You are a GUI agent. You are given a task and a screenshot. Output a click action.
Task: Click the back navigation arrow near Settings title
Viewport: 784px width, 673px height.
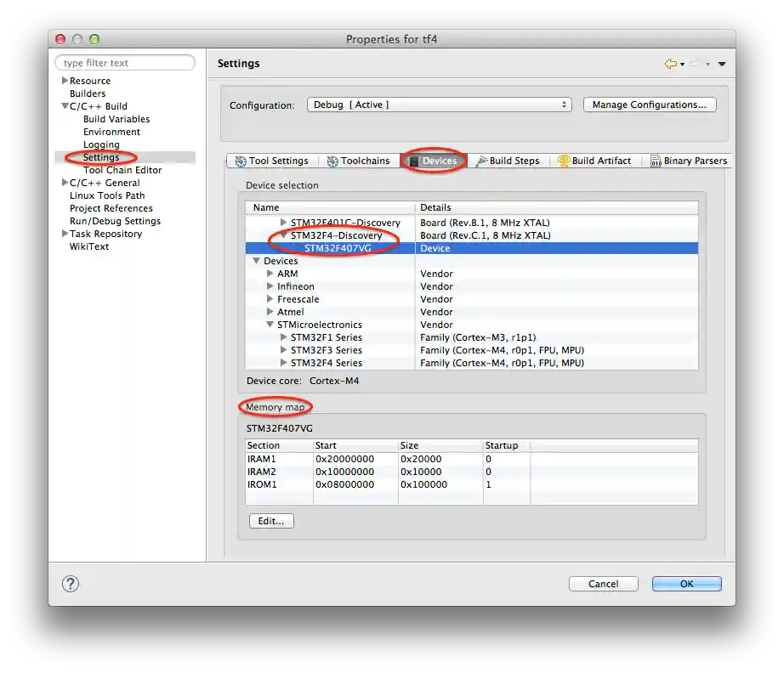670,63
